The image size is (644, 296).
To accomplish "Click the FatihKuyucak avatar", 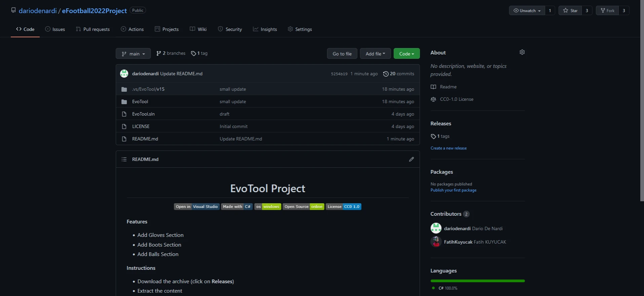I will click(x=436, y=242).
